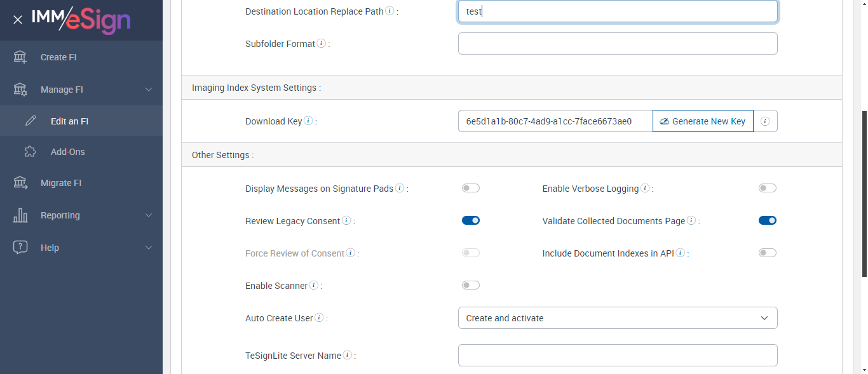This screenshot has width=868, height=374.
Task: Click the info icon beside Download Key label
Action: tap(308, 121)
